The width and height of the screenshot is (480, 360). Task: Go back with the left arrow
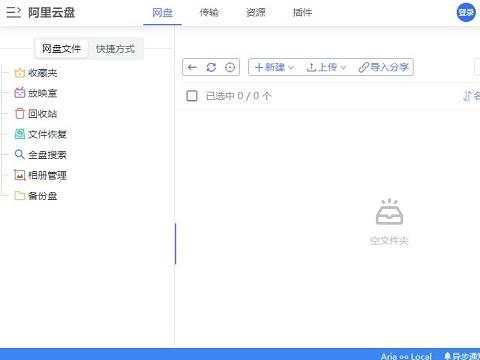click(192, 67)
